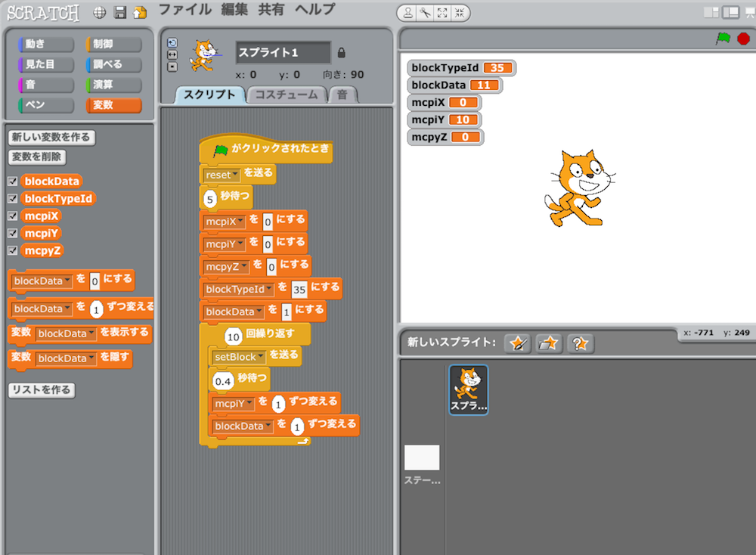Select the ペン blocks category
Viewport: 756px width, 555px height.
pyautogui.click(x=46, y=105)
